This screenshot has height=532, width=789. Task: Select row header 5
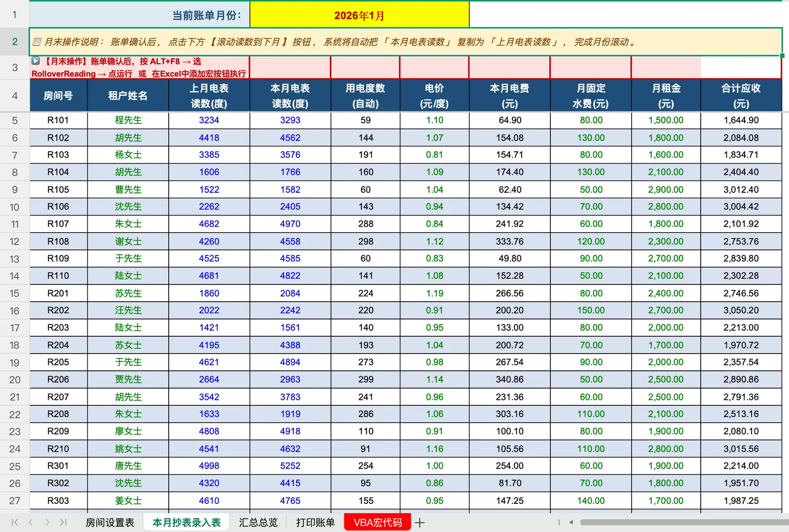[x=15, y=120]
